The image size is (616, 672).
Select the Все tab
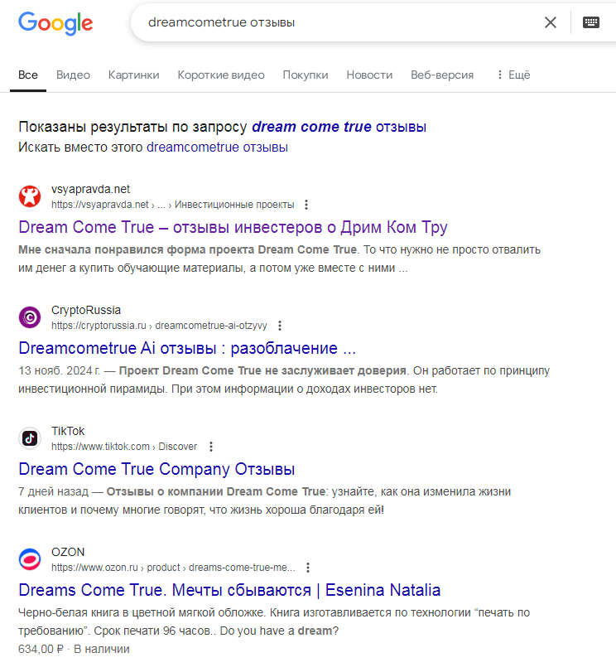tap(28, 75)
